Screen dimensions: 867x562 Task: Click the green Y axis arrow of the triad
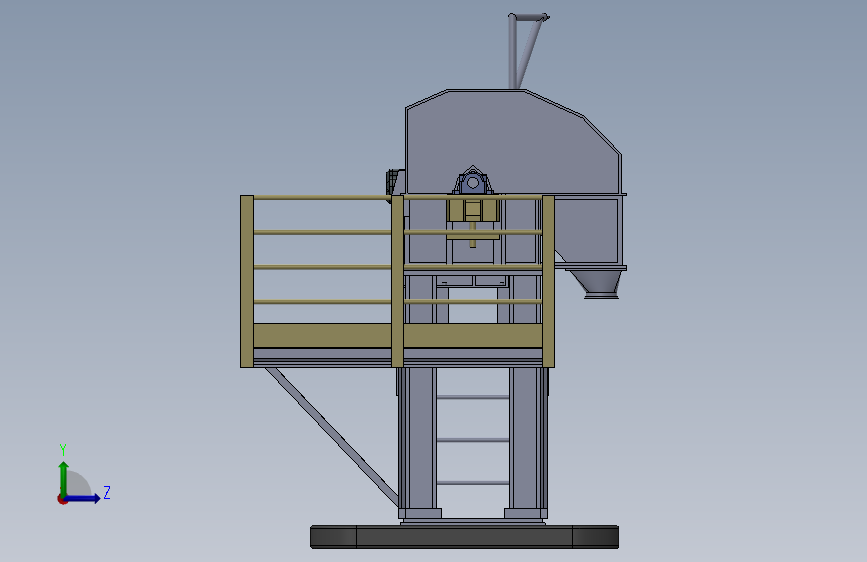pyautogui.click(x=63, y=479)
